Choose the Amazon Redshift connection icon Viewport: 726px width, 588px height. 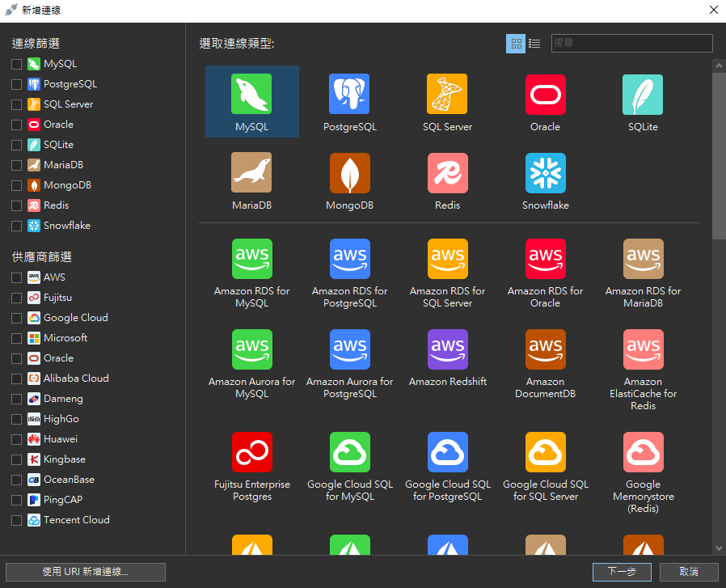click(447, 349)
